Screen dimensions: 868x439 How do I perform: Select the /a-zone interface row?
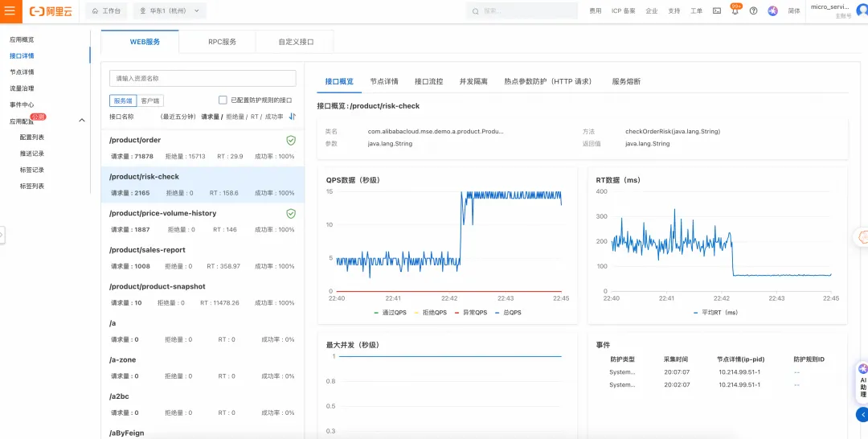pos(203,368)
